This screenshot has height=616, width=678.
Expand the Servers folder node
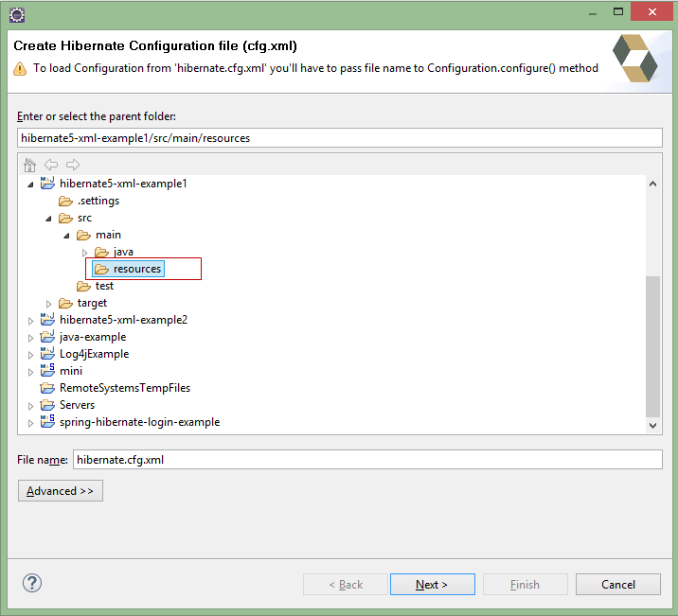click(x=30, y=406)
